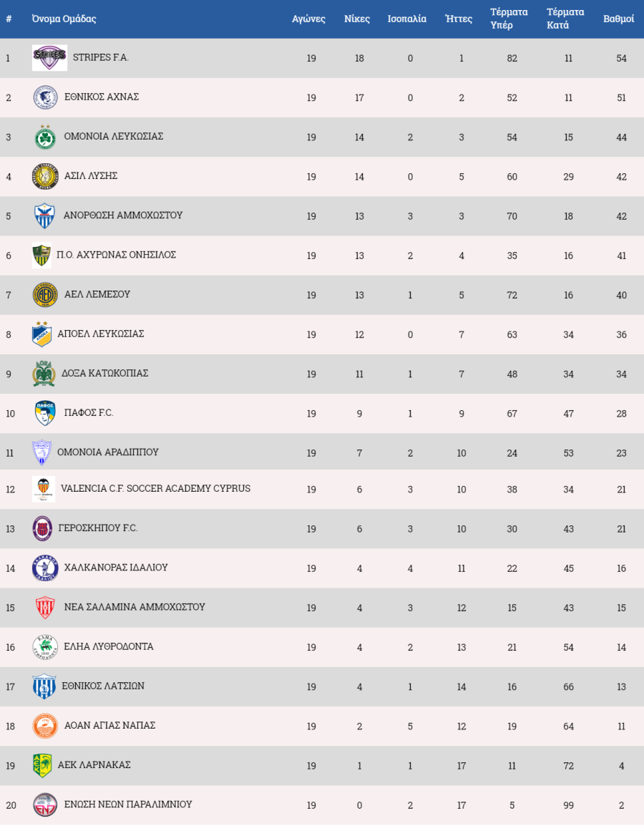This screenshot has width=644, height=826.
Task: Click the ΑΟΑΝ ΑΓΙΑΣ ΝΑΠΑΣ orange logo
Action: 45,727
